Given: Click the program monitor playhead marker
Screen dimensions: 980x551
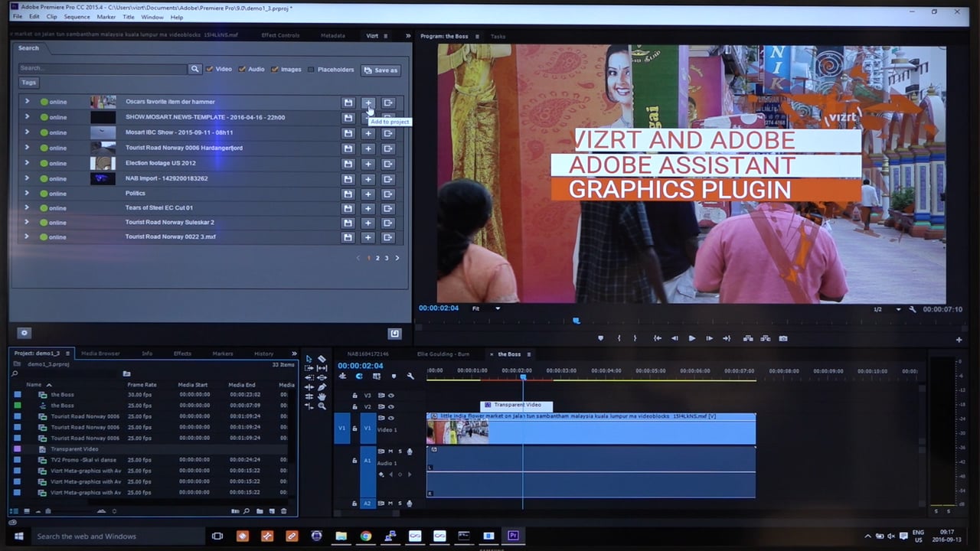Looking at the screenshot, I should click(x=577, y=321).
